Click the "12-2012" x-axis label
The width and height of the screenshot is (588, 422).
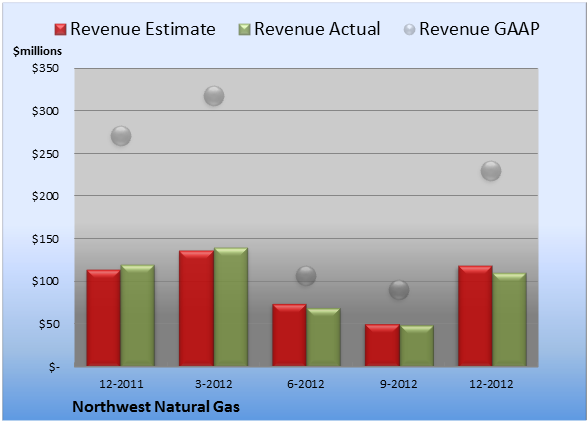pyautogui.click(x=491, y=384)
